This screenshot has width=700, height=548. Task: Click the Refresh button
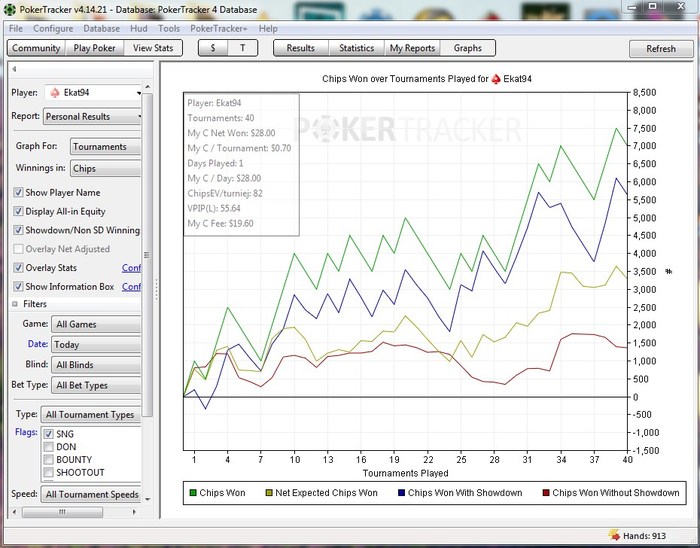point(661,49)
